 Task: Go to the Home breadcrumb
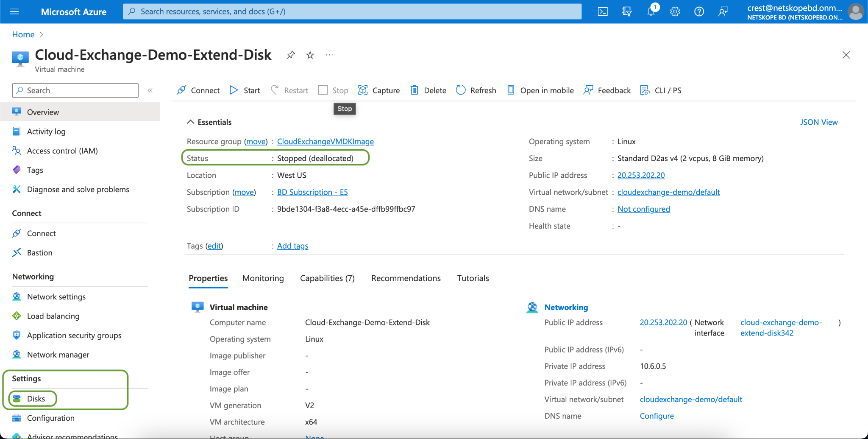click(23, 34)
